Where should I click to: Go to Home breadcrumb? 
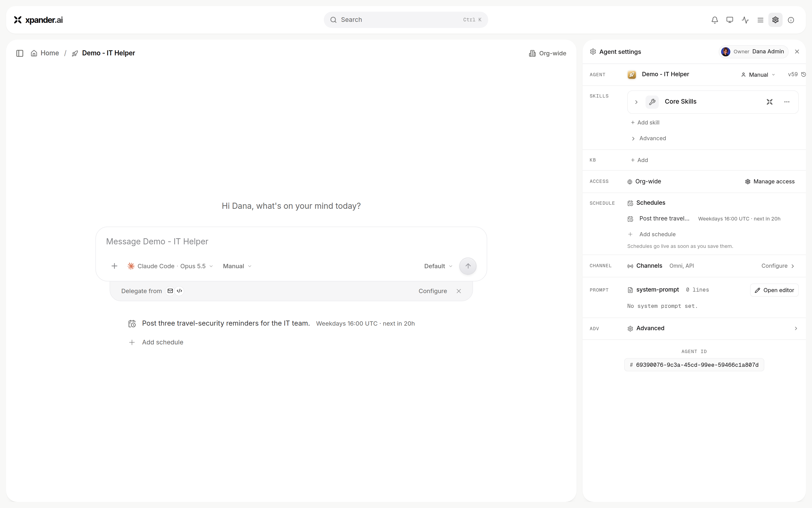pyautogui.click(x=45, y=53)
